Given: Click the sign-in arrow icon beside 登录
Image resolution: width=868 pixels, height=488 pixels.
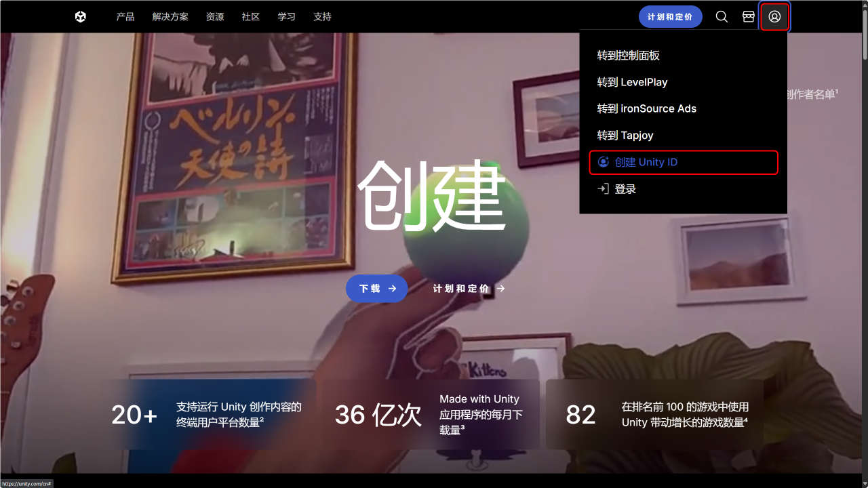Looking at the screenshot, I should [x=603, y=189].
